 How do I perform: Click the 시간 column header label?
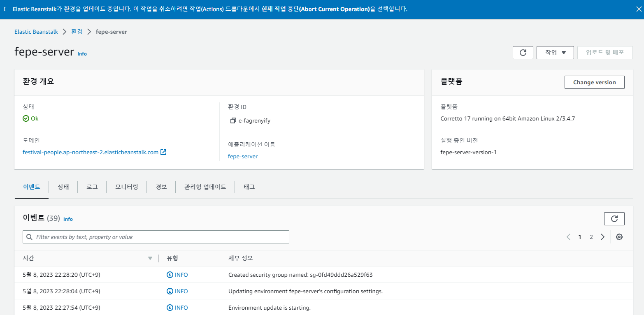(28, 258)
